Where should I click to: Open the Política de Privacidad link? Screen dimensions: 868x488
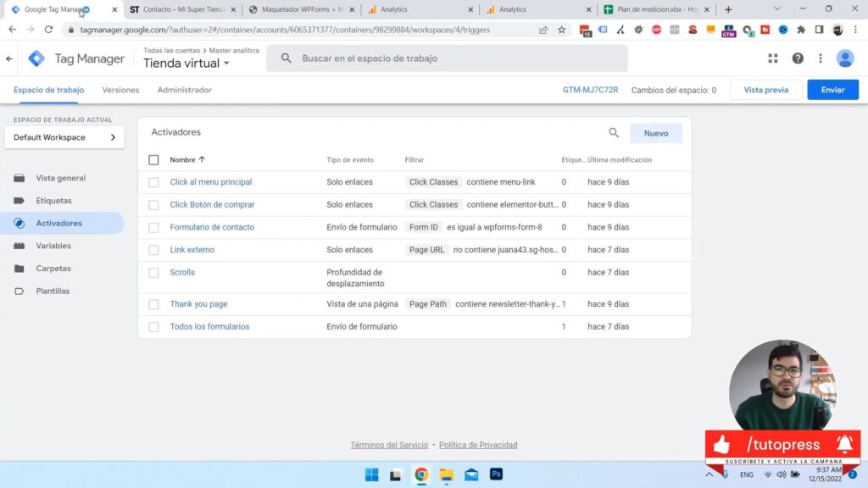(478, 445)
